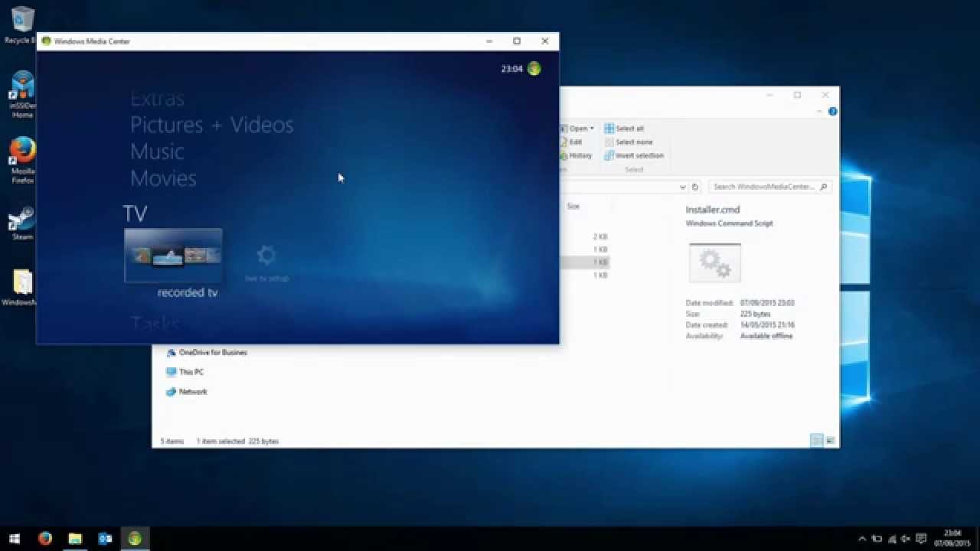The height and width of the screenshot is (551, 980).
Task: Select Movies in the Media Center menu
Action: pyautogui.click(x=163, y=178)
